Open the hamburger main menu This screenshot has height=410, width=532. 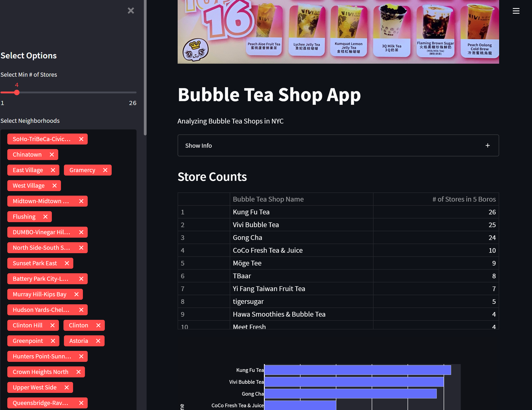516,11
